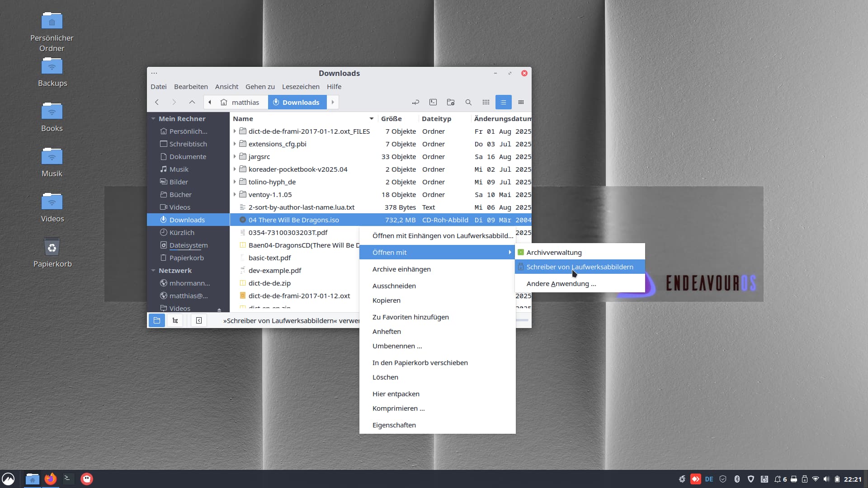
Task: Expand the ventoy-1.1.05 folder
Action: tap(235, 194)
